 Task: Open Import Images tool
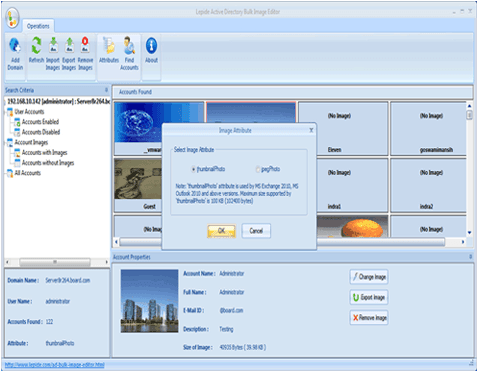pos(53,53)
